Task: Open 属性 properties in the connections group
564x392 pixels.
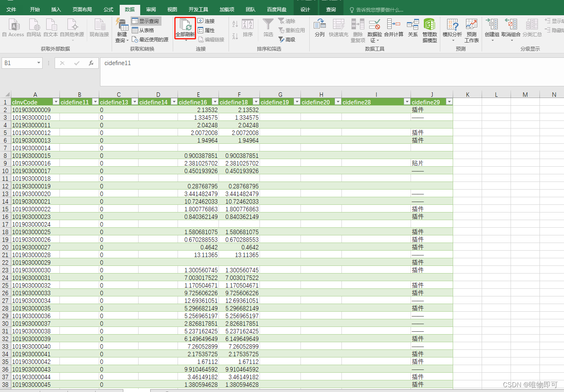Action: (x=206, y=30)
